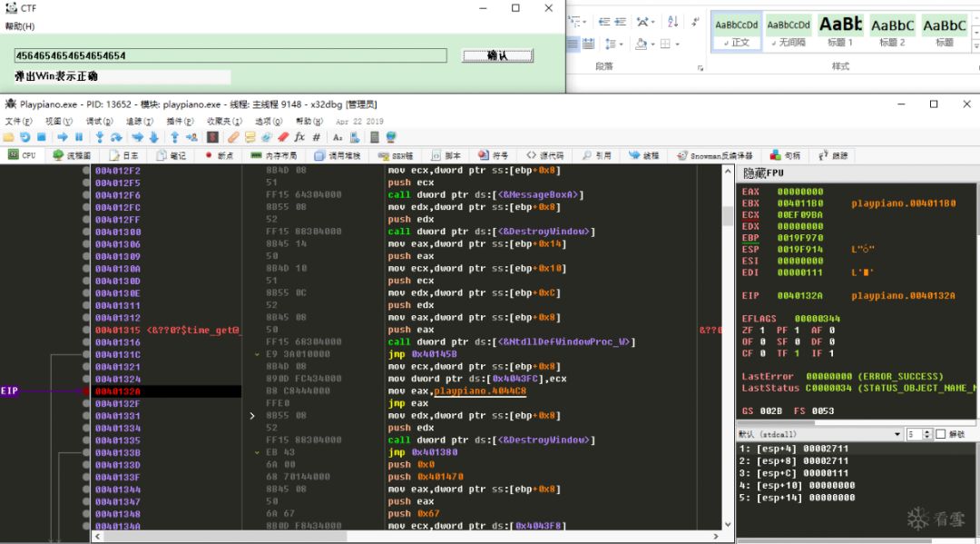Click the 确认 button in CTF window
This screenshot has width=980, height=544.
coord(497,55)
